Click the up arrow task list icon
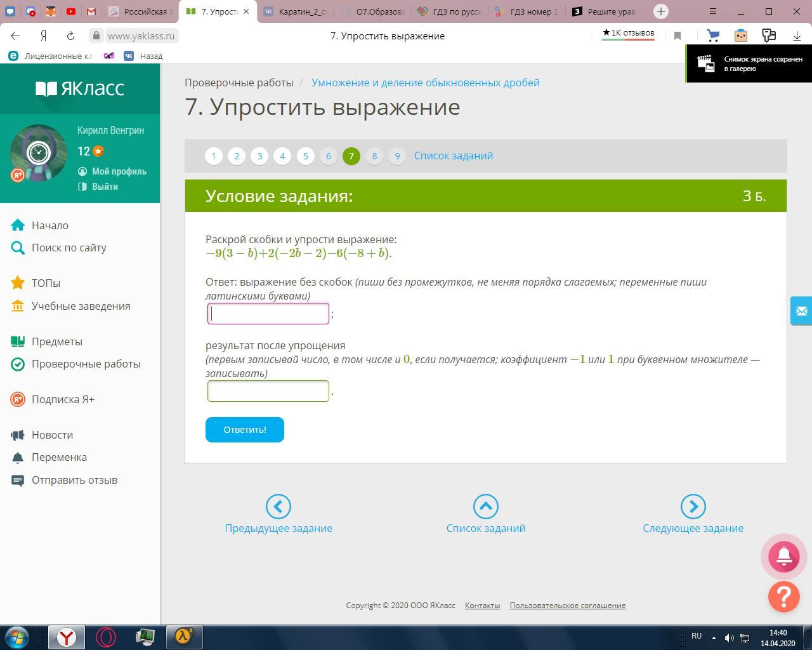This screenshot has height=650, width=812. click(x=485, y=507)
